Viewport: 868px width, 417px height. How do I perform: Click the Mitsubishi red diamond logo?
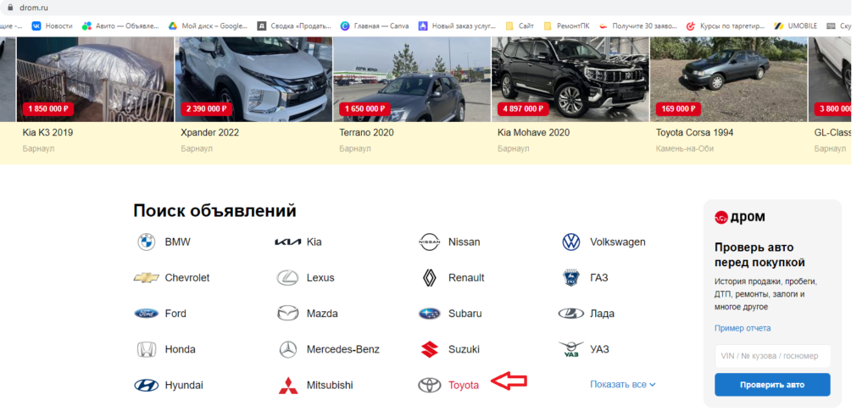click(288, 385)
